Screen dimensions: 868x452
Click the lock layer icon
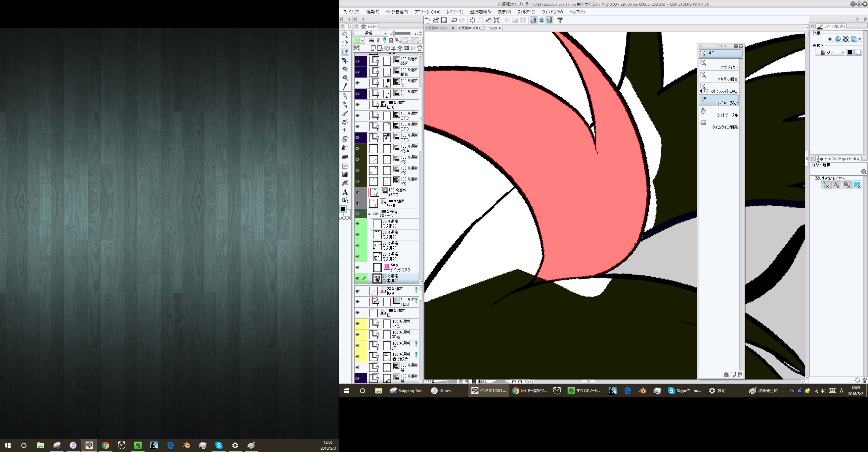tap(391, 40)
